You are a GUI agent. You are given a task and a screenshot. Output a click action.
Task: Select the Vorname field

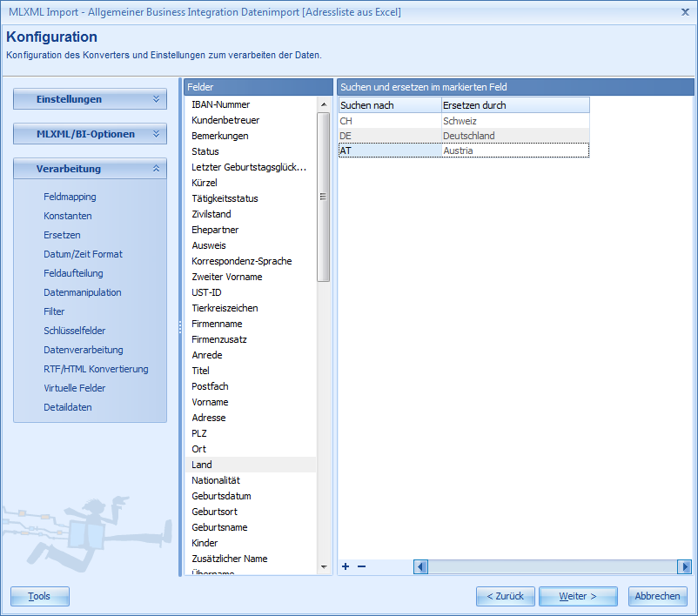[x=209, y=402]
